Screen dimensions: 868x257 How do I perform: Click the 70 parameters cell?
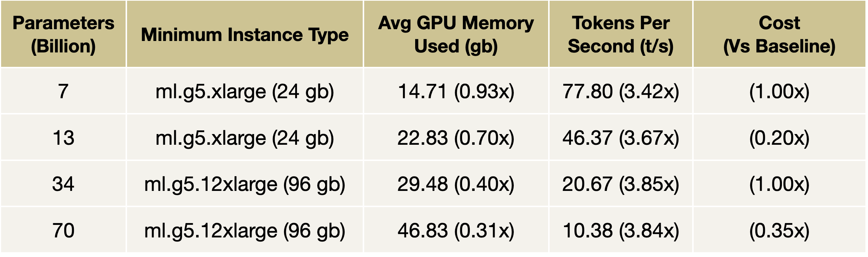pyautogui.click(x=63, y=230)
